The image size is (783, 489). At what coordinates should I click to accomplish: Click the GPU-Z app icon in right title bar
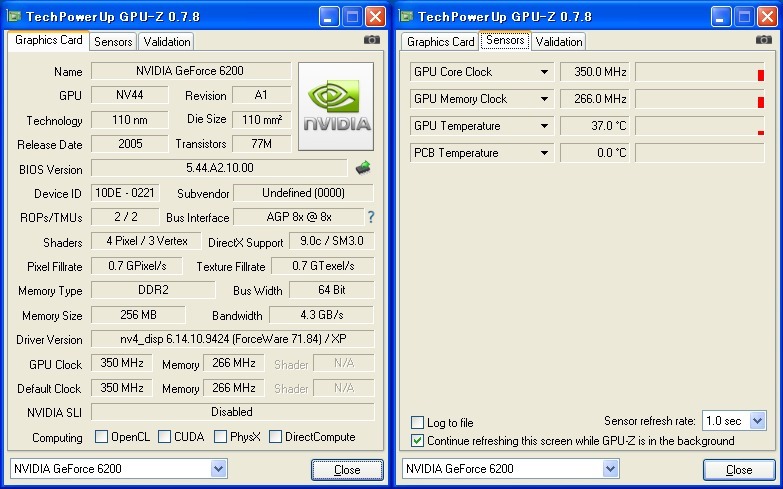point(406,16)
